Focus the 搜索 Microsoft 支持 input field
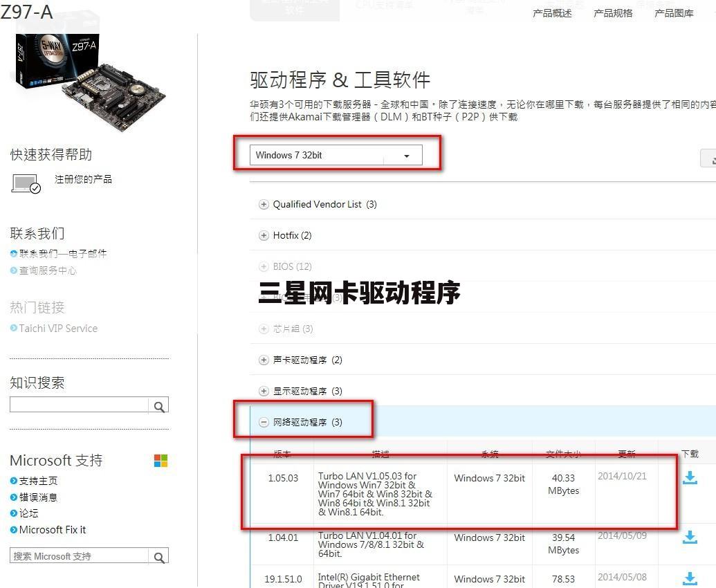 [x=79, y=555]
